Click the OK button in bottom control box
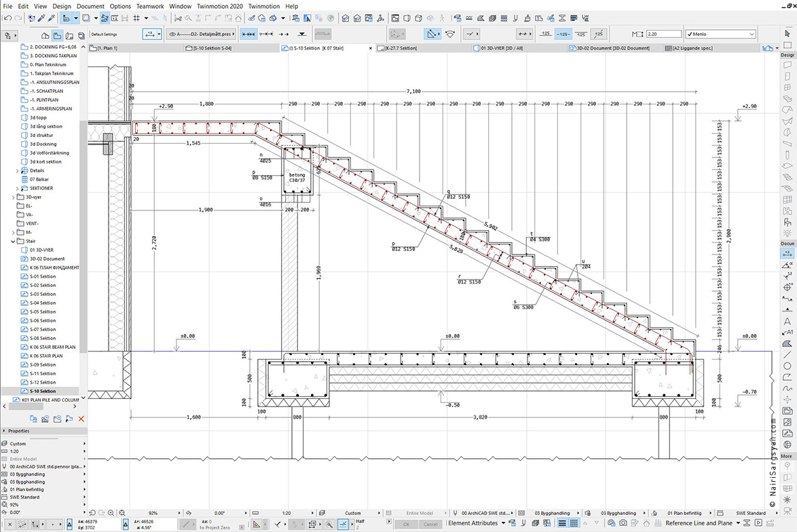Viewport: 797px width, 532px height. point(405,524)
